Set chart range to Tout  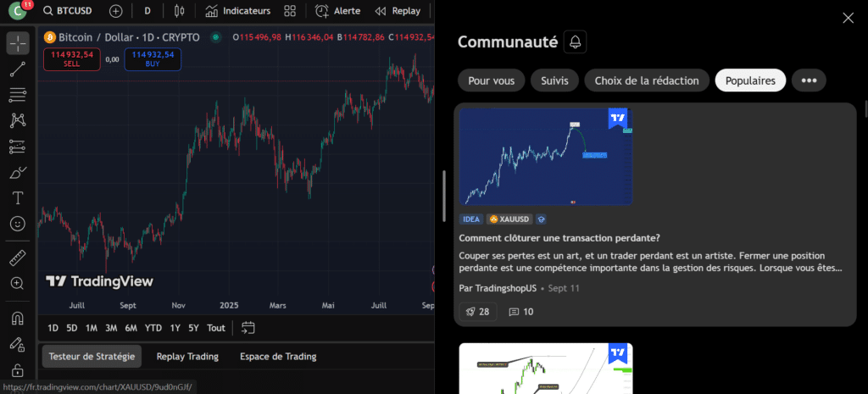point(216,328)
